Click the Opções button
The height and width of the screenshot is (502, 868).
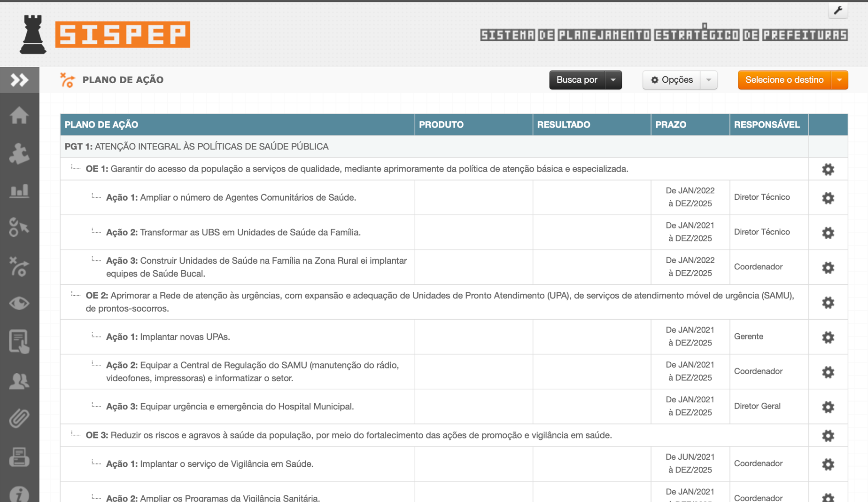coord(672,80)
